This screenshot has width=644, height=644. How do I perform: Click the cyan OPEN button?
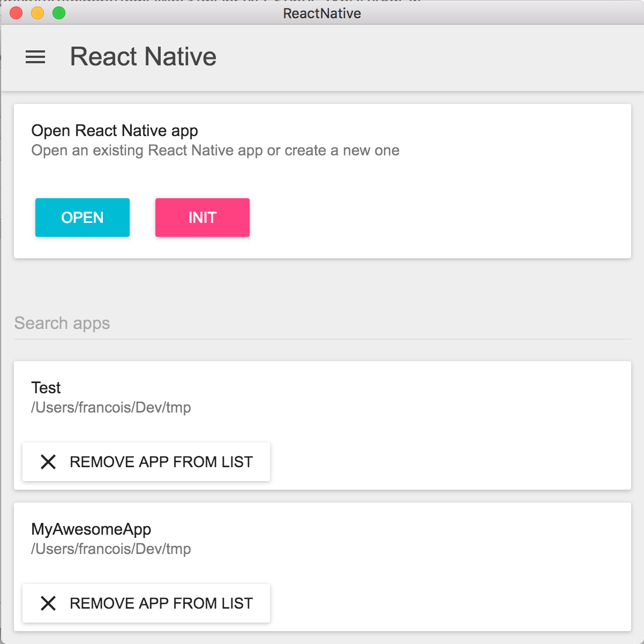tap(83, 218)
